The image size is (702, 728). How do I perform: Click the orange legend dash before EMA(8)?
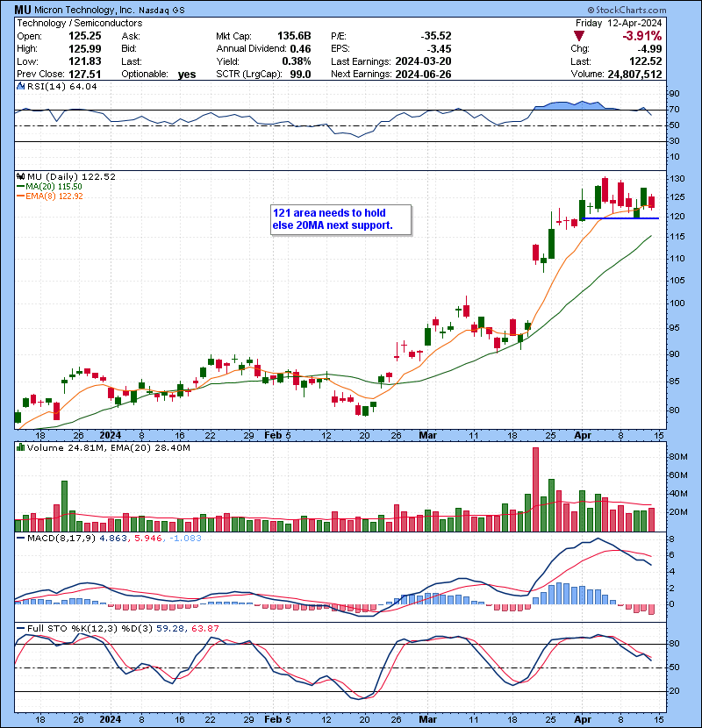(x=20, y=196)
